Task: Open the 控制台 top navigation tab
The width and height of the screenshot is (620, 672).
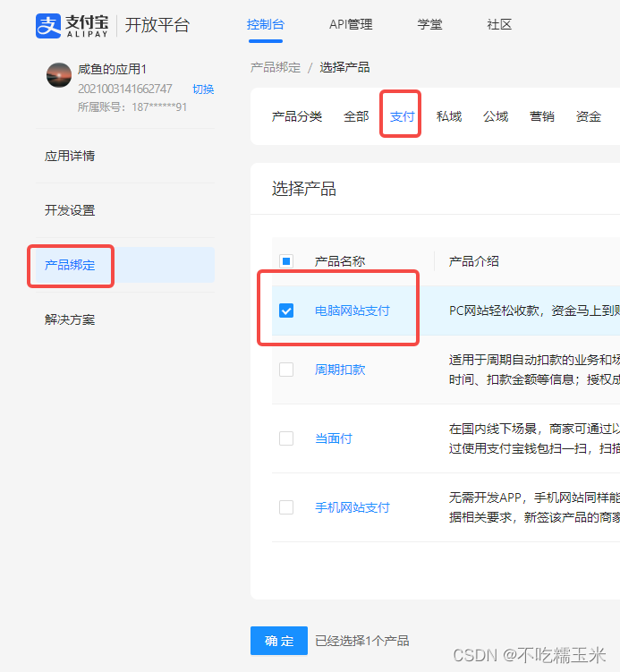Action: pos(266,24)
